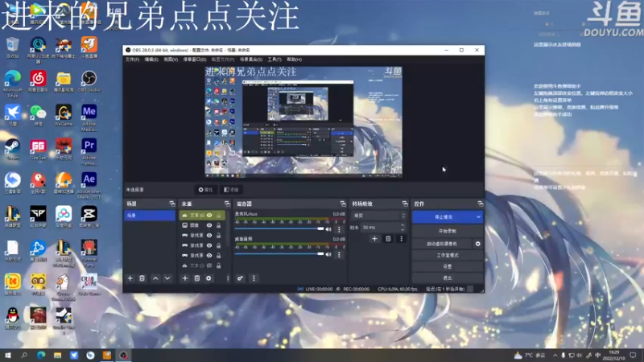
Task: Pop out the 场景 (Scenes) dock panel
Action: (x=172, y=204)
